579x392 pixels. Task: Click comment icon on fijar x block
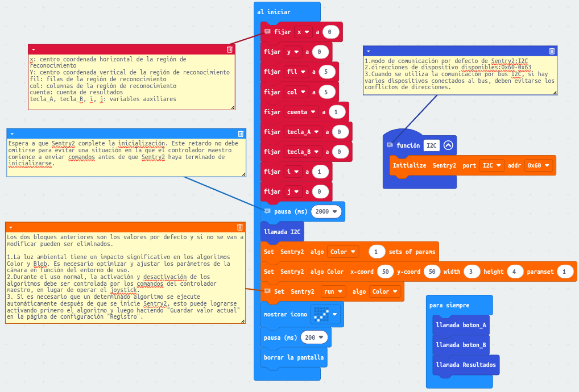click(x=267, y=32)
